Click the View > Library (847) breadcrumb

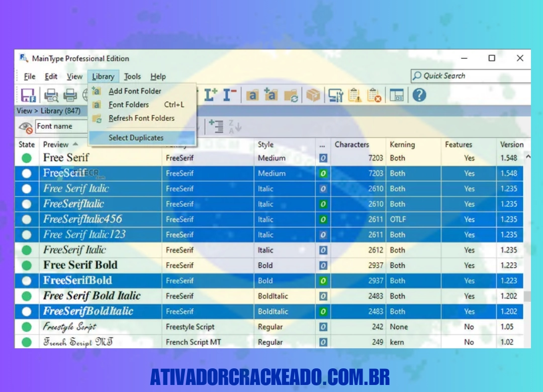pos(48,111)
